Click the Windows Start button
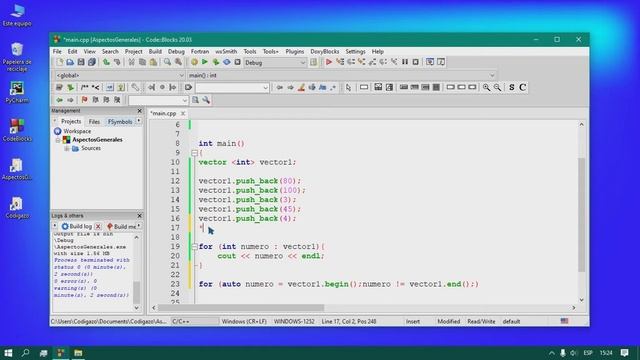The image size is (640, 360). 8,353
